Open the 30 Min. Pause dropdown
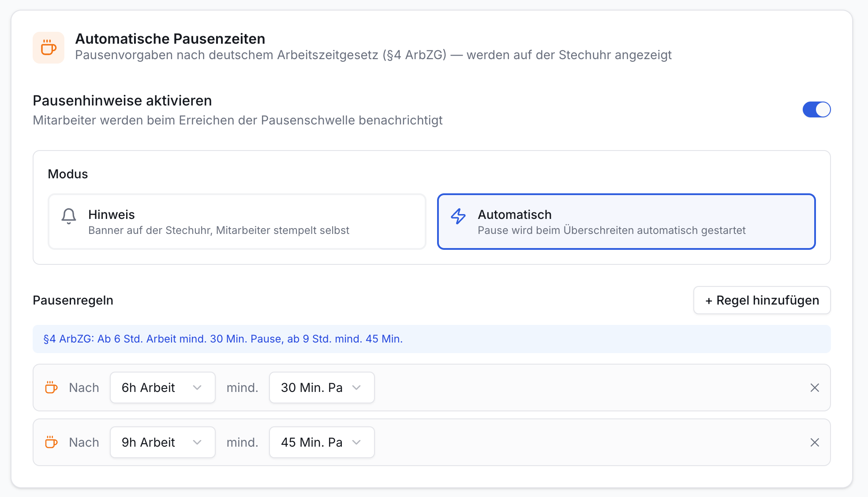This screenshot has width=868, height=497. pos(322,388)
